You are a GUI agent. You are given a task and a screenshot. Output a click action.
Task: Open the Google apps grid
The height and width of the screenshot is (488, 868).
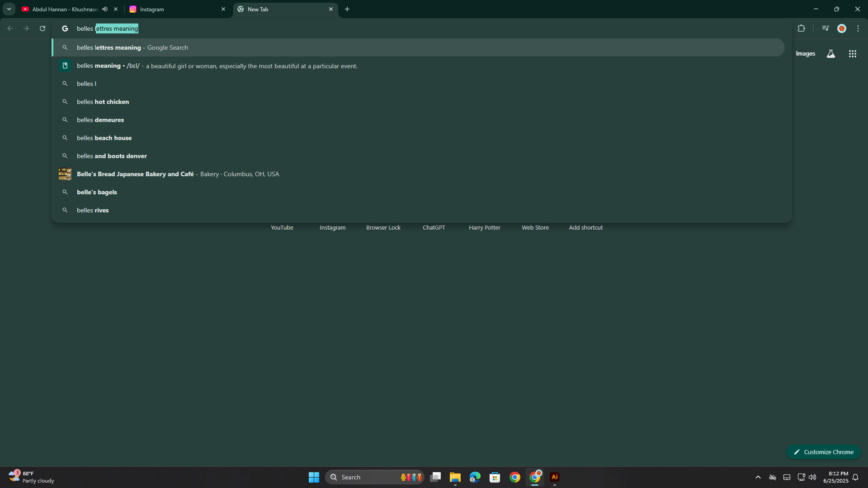pyautogui.click(x=853, y=54)
